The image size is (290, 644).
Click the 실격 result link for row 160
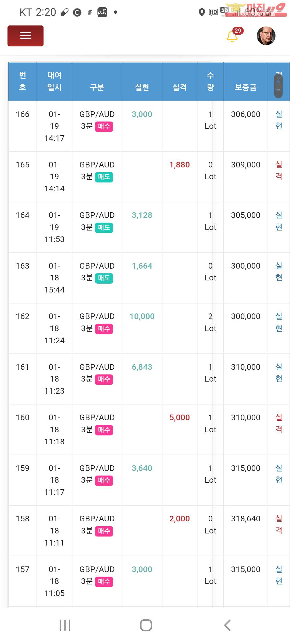279,423
